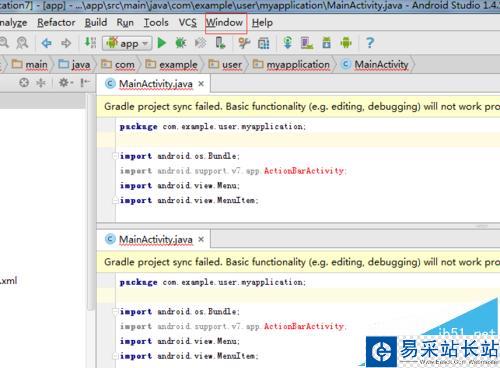
Task: Open the Run menu
Action: point(125,23)
